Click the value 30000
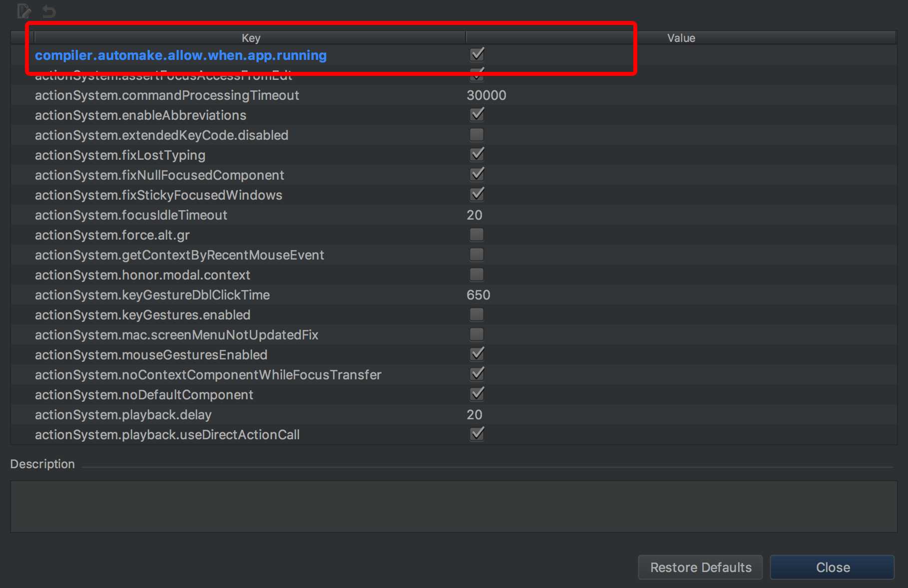908x588 pixels. 486,95
